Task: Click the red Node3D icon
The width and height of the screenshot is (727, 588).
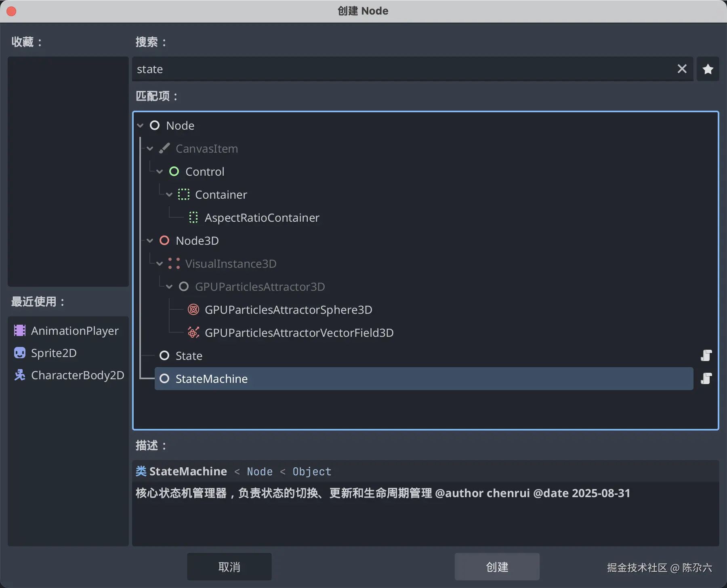Action: click(x=164, y=241)
